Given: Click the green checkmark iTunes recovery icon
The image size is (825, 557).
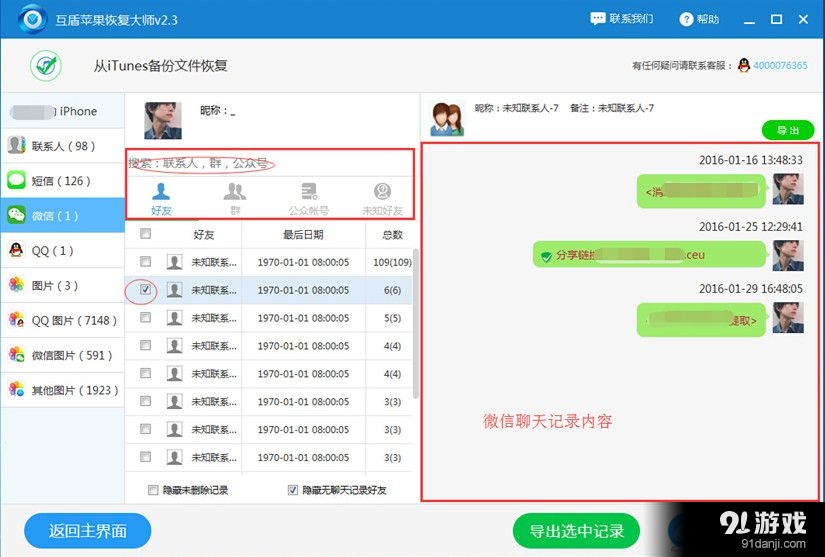Looking at the screenshot, I should tap(46, 66).
